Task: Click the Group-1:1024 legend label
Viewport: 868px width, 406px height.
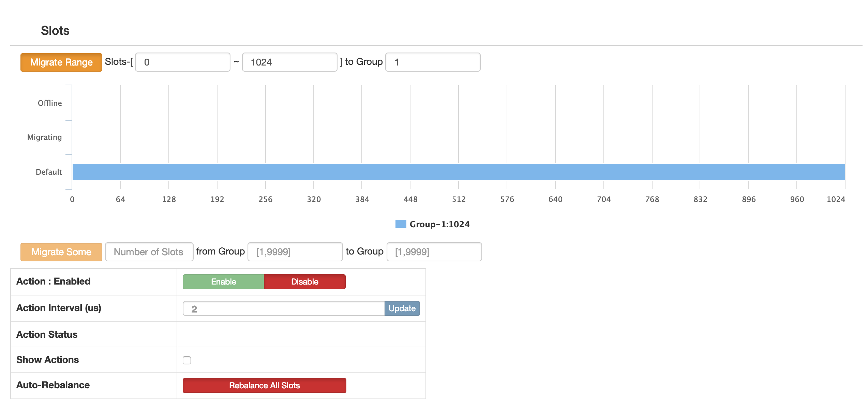Action: [x=439, y=224]
